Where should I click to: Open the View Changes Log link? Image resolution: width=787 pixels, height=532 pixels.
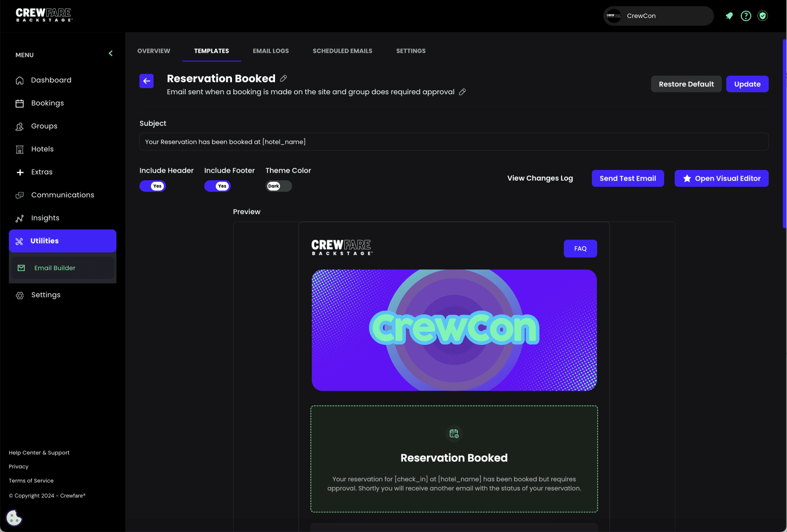point(540,178)
